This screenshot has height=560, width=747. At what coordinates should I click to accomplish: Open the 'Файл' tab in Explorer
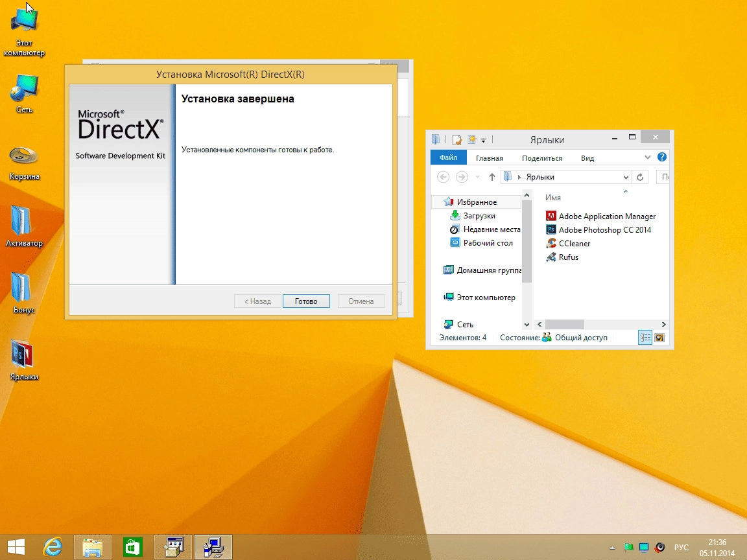tap(448, 157)
